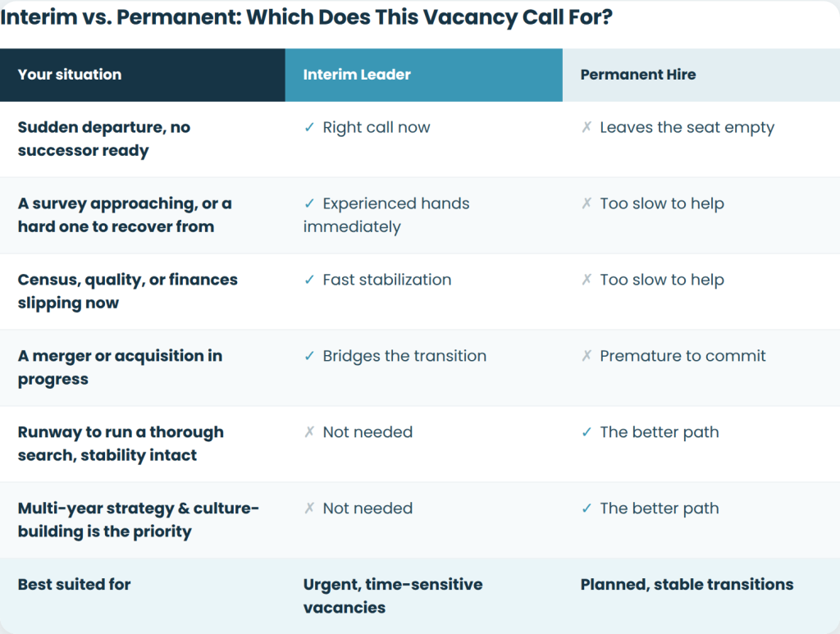Screen dimensions: 840x634
Task: Select the Best suited for row label
Action: [74, 584]
